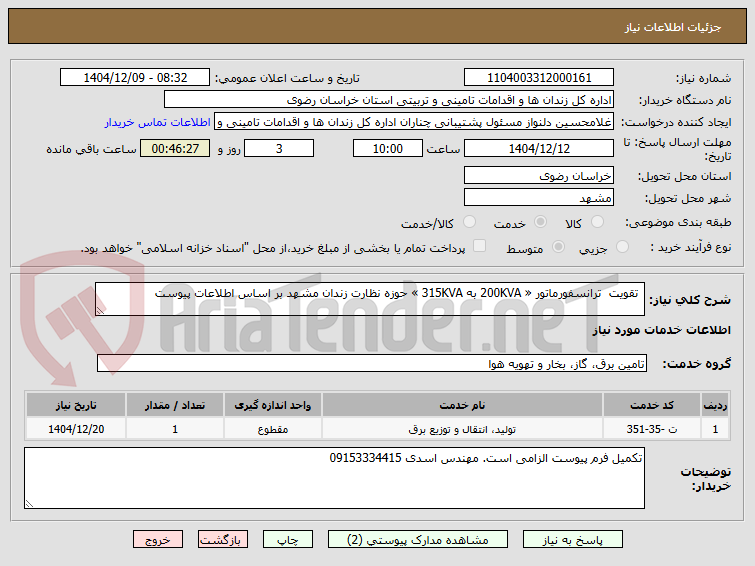Click the واحد اندازه گیری column header
The width and height of the screenshot is (755, 566).
(x=273, y=405)
